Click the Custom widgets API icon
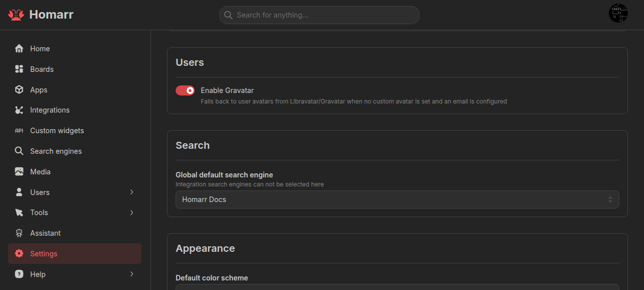The height and width of the screenshot is (290, 644). point(19,131)
